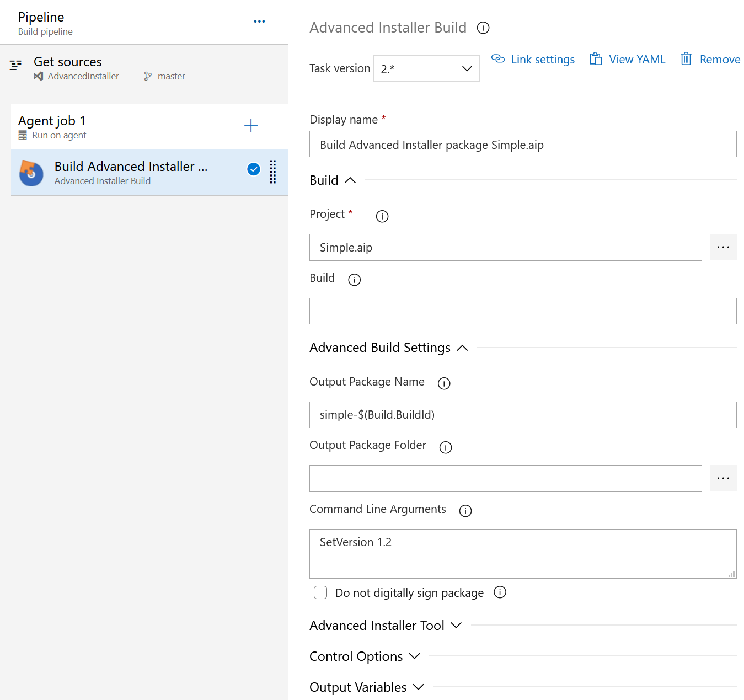Show info for Command Line Arguments
The height and width of the screenshot is (700, 744).
point(465,511)
